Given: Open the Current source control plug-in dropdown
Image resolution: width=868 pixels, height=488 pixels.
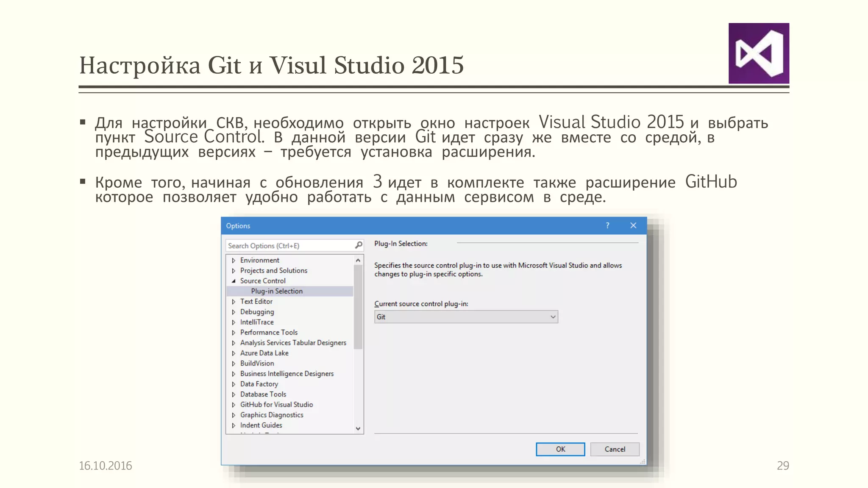Looking at the screenshot, I should point(466,317).
